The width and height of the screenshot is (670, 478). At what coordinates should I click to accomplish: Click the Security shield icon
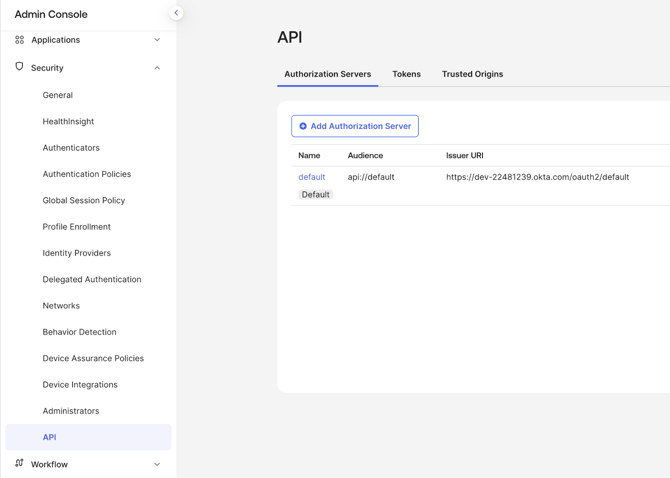[x=19, y=67]
